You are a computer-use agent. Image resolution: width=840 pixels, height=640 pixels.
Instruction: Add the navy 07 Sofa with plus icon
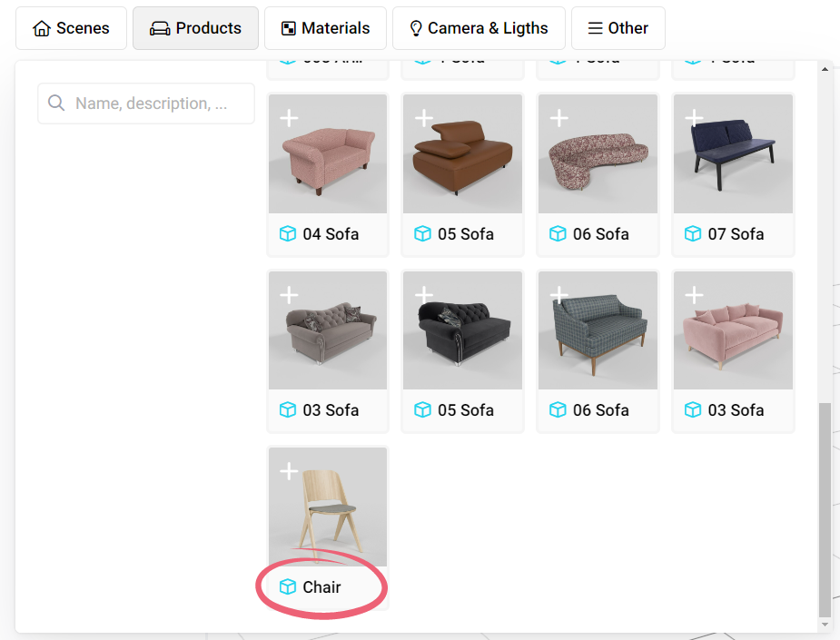(695, 118)
